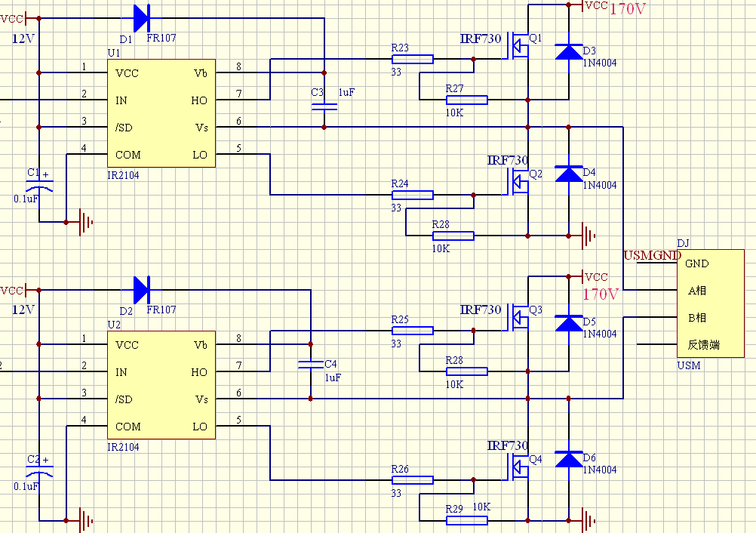756x533 pixels.
Task: Select the R27 10K resistor
Action: (466, 100)
